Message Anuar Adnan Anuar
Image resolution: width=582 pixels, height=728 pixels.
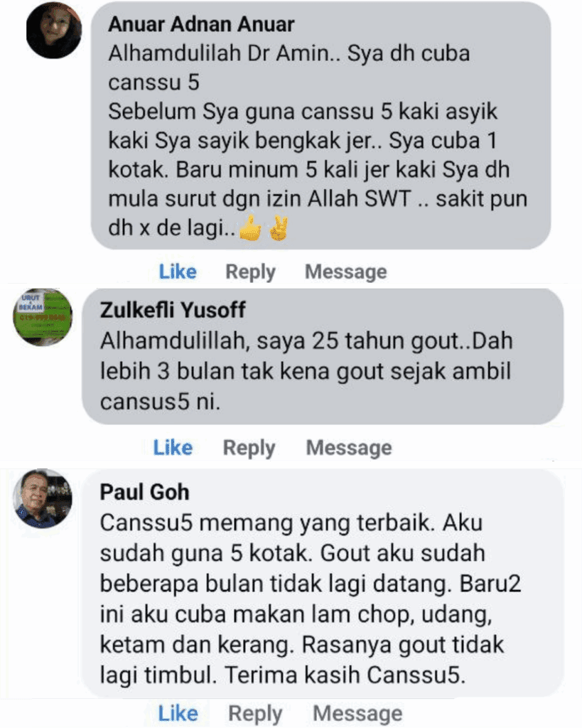346,272
